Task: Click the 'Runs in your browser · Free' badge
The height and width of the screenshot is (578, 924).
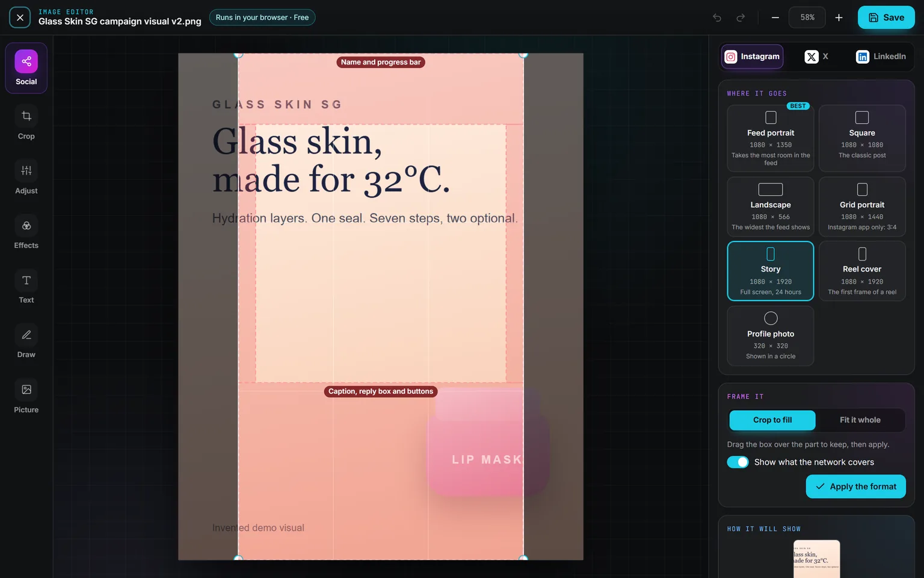Action: pos(262,17)
